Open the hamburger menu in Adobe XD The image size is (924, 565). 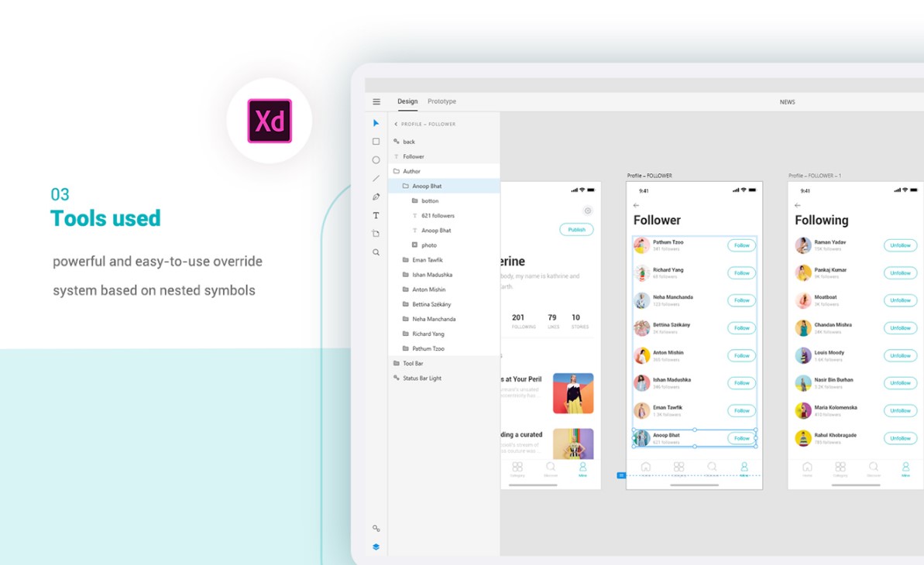pos(376,101)
